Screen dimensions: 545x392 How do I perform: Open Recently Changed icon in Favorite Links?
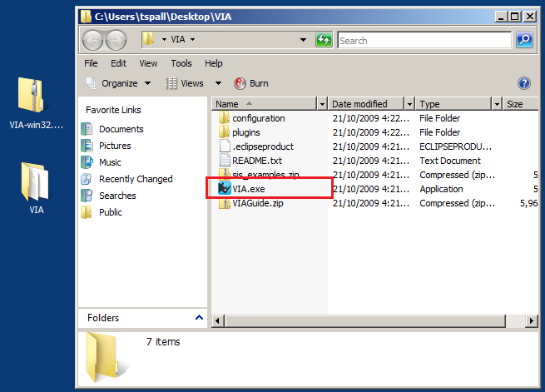[87, 179]
